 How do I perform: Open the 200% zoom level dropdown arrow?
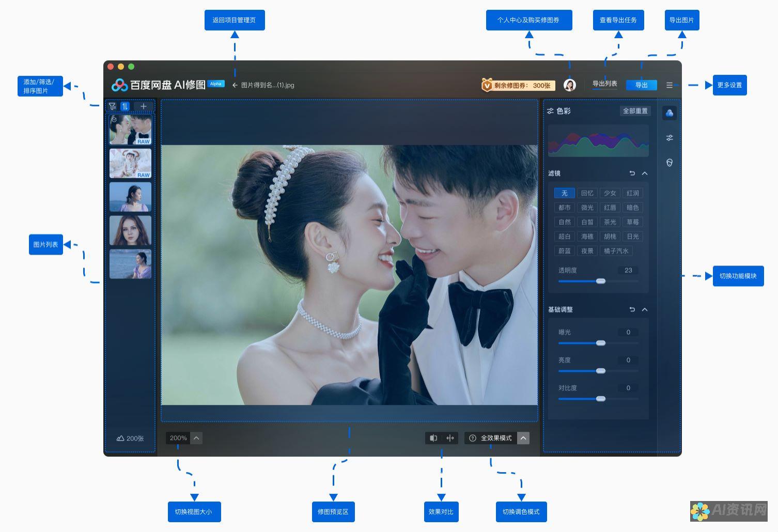pyautogui.click(x=196, y=438)
